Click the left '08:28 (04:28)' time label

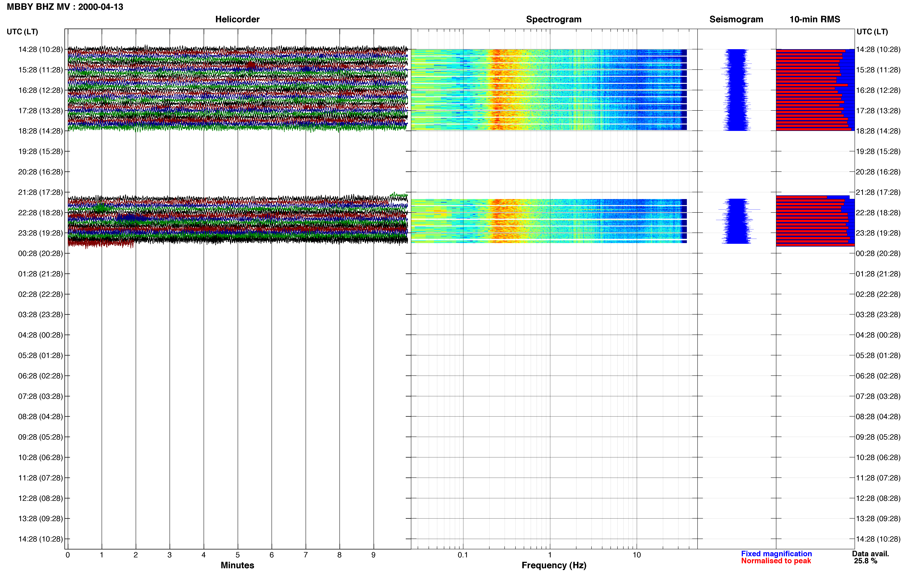click(40, 417)
